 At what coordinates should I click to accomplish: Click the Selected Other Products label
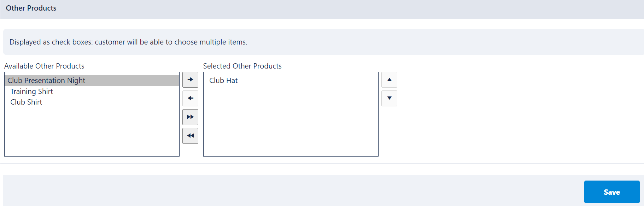(x=242, y=66)
